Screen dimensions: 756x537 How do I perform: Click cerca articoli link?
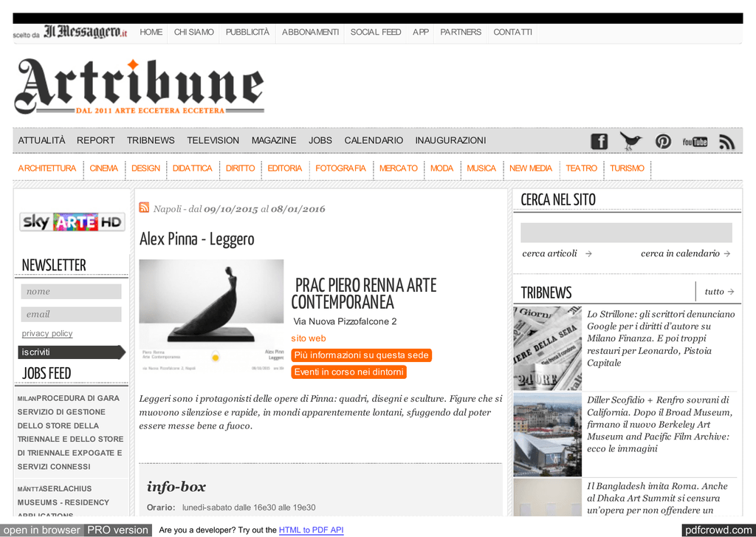click(549, 254)
